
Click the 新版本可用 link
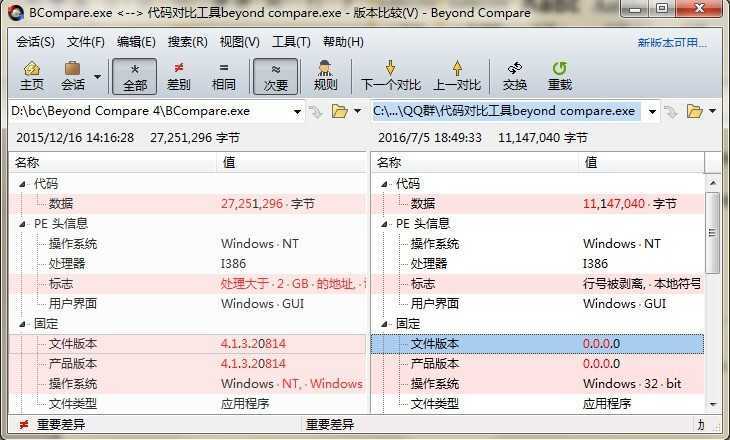(x=672, y=43)
